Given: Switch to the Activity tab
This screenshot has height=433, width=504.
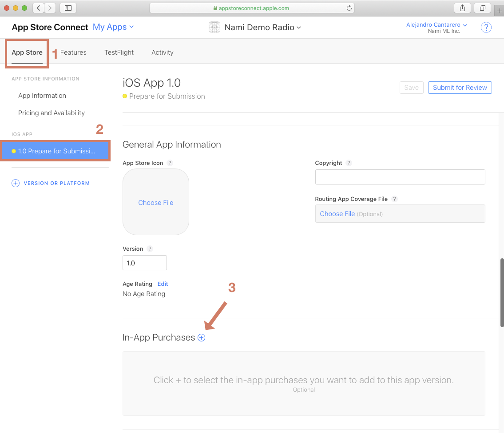Looking at the screenshot, I should [x=163, y=52].
